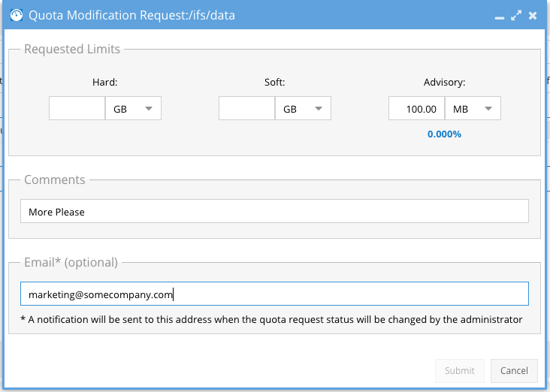Click the Cancel button
This screenshot has height=392, width=550.
point(514,371)
